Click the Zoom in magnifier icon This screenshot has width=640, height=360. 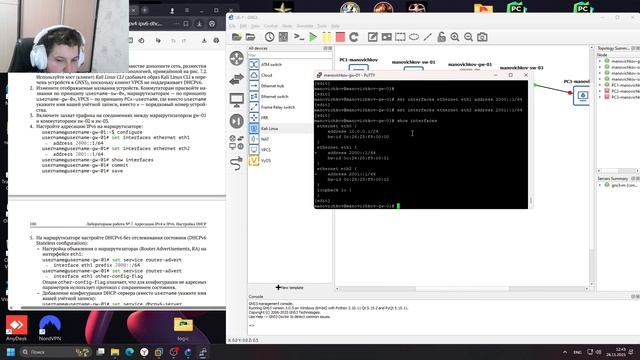point(455,37)
